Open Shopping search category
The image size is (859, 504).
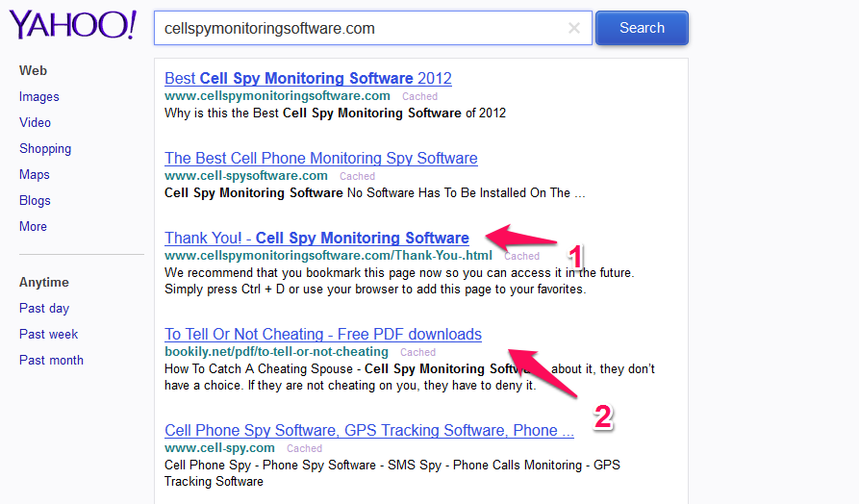click(45, 149)
